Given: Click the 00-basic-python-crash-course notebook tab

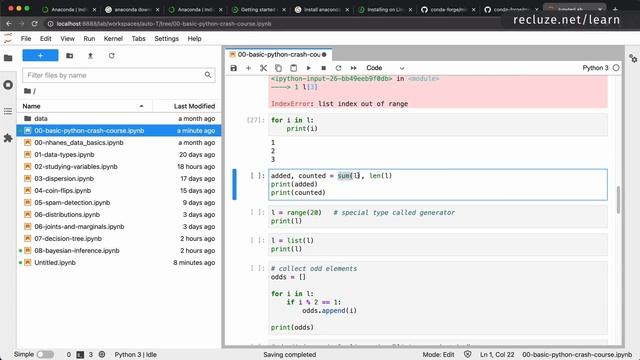Looking at the screenshot, I should pos(278,54).
